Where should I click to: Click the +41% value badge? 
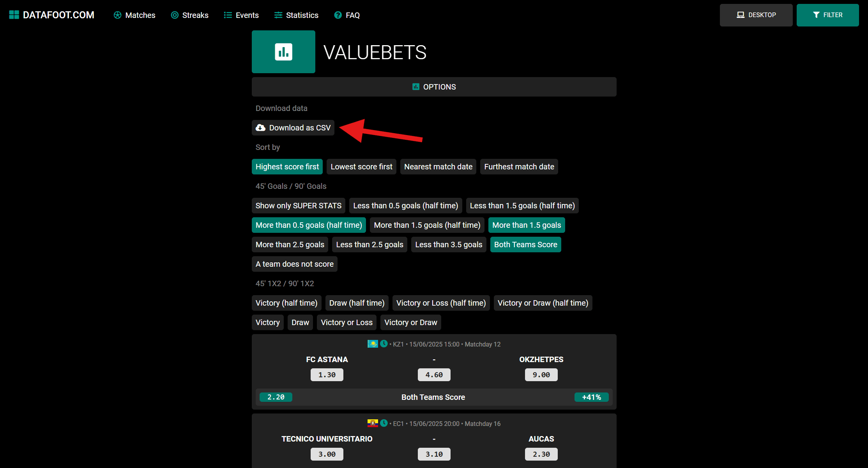[592, 397]
